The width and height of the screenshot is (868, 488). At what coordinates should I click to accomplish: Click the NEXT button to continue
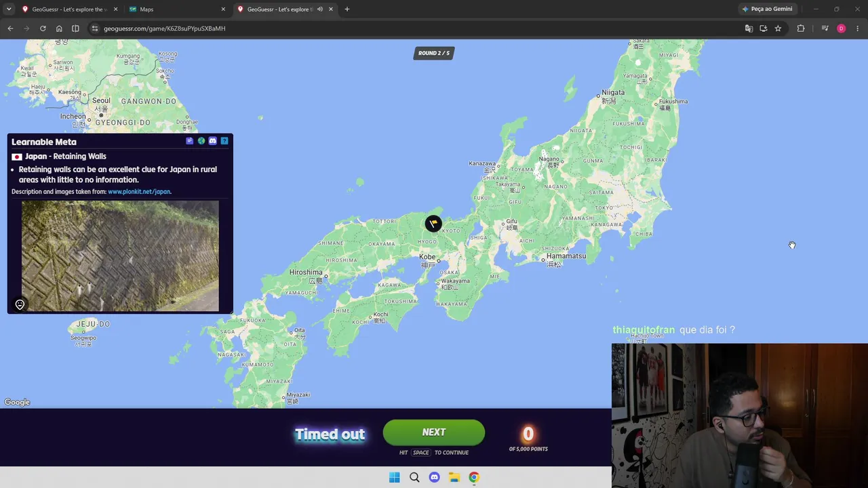coord(434,432)
